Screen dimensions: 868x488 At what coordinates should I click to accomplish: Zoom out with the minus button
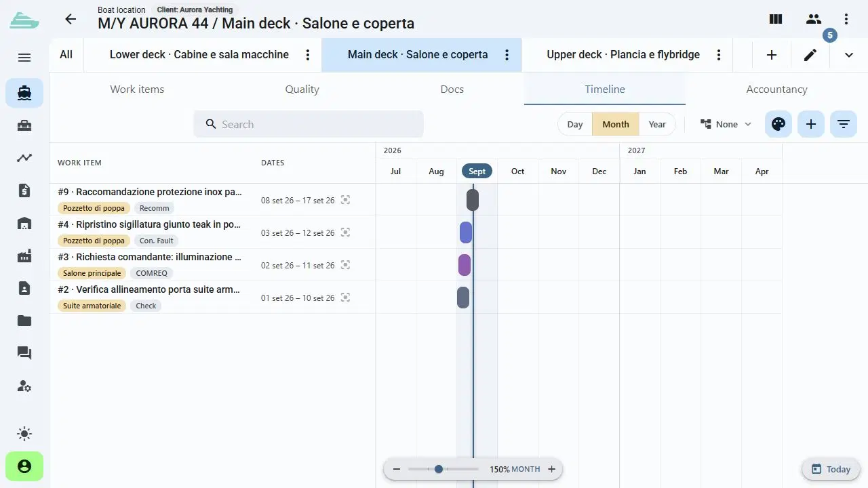397,469
